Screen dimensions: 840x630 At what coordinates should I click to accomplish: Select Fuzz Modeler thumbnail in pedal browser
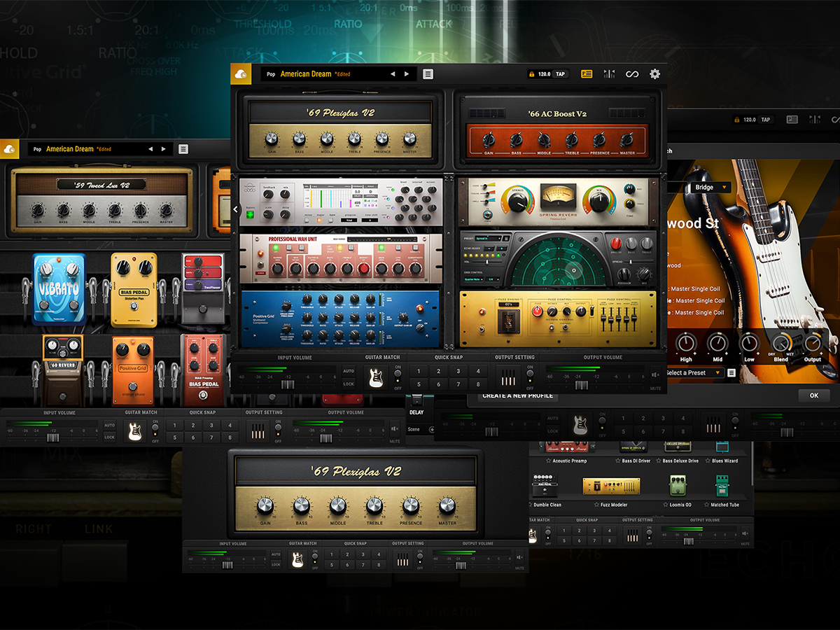point(612,486)
